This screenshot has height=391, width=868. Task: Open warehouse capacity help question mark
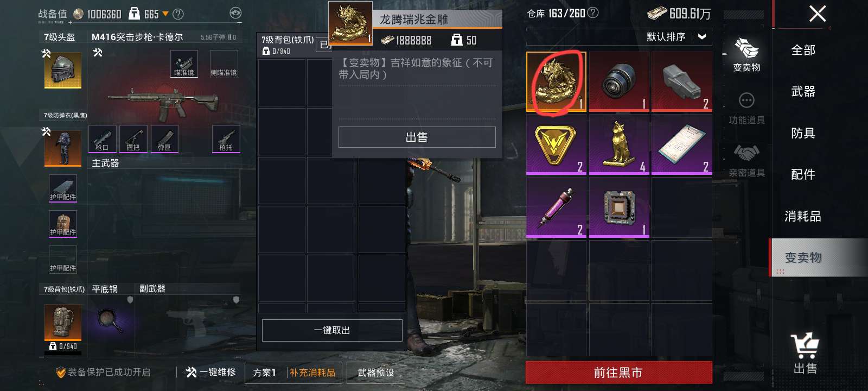(x=593, y=12)
